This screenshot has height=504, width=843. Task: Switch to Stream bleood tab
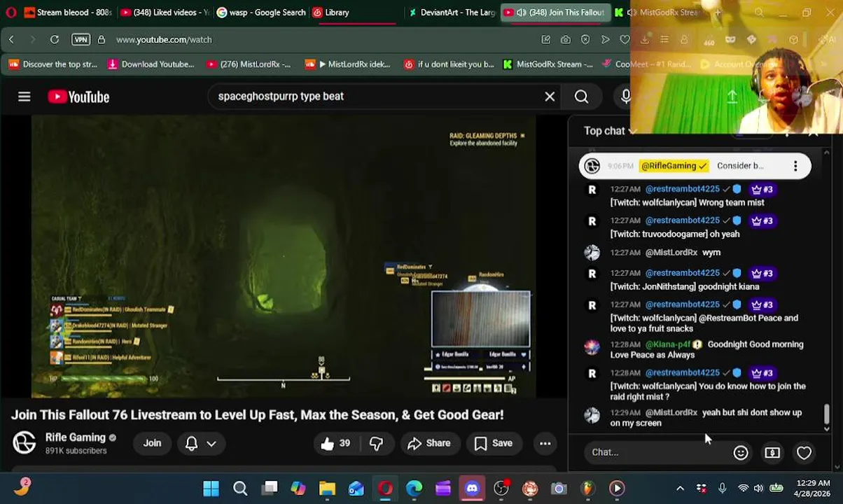coord(67,12)
